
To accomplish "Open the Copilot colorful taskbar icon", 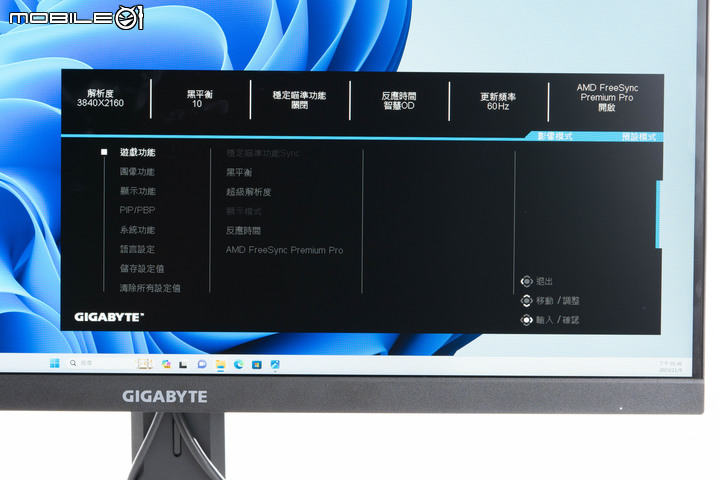I will 166,364.
